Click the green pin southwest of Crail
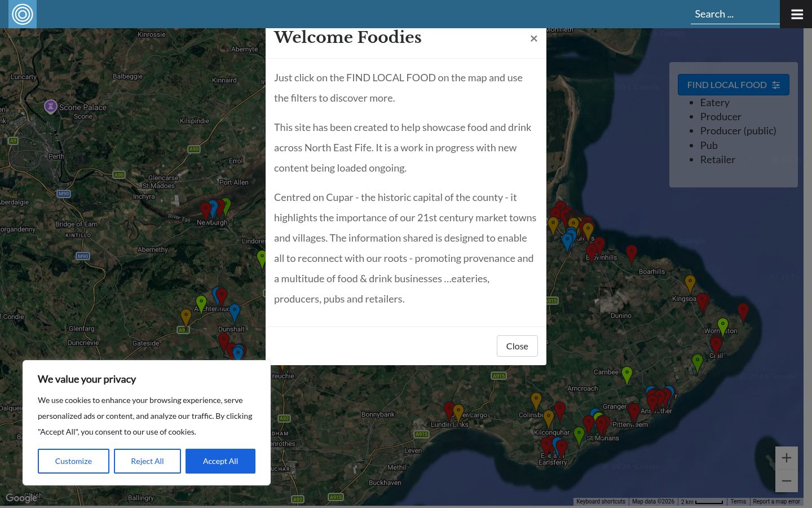This screenshot has width=812, height=508. (698, 363)
